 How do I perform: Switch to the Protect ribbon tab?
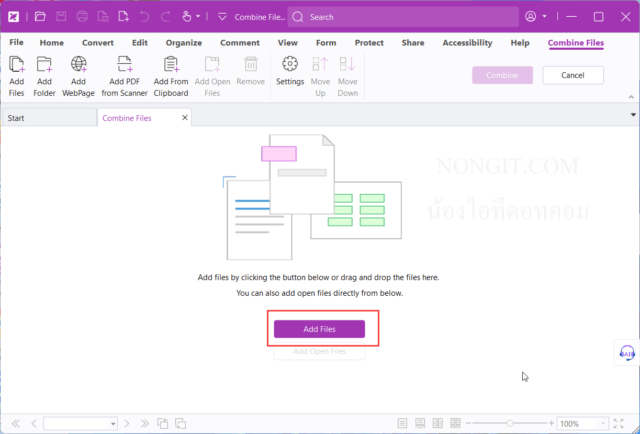coord(369,42)
